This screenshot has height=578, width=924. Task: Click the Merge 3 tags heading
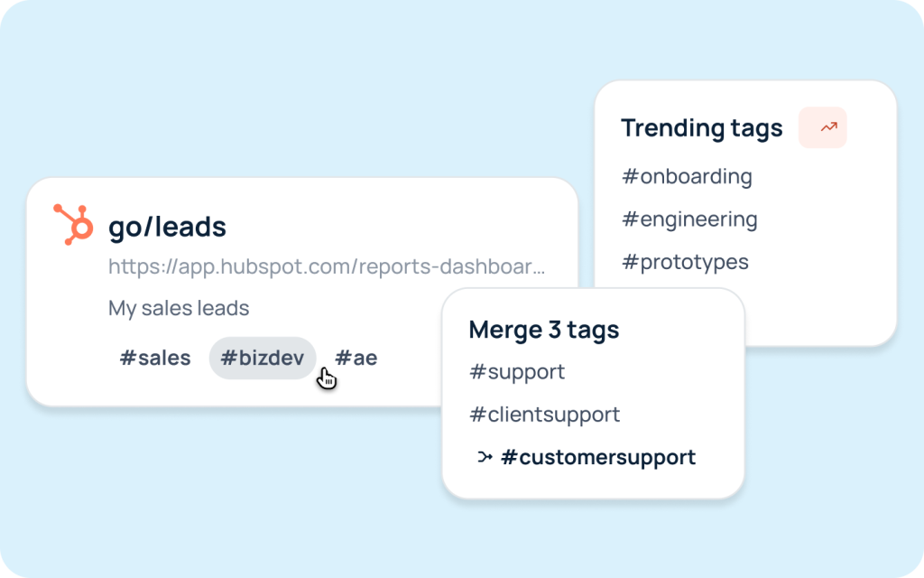click(544, 330)
